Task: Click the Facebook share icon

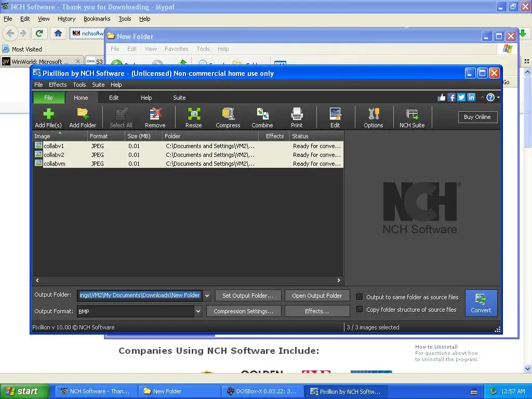Action: pos(451,98)
